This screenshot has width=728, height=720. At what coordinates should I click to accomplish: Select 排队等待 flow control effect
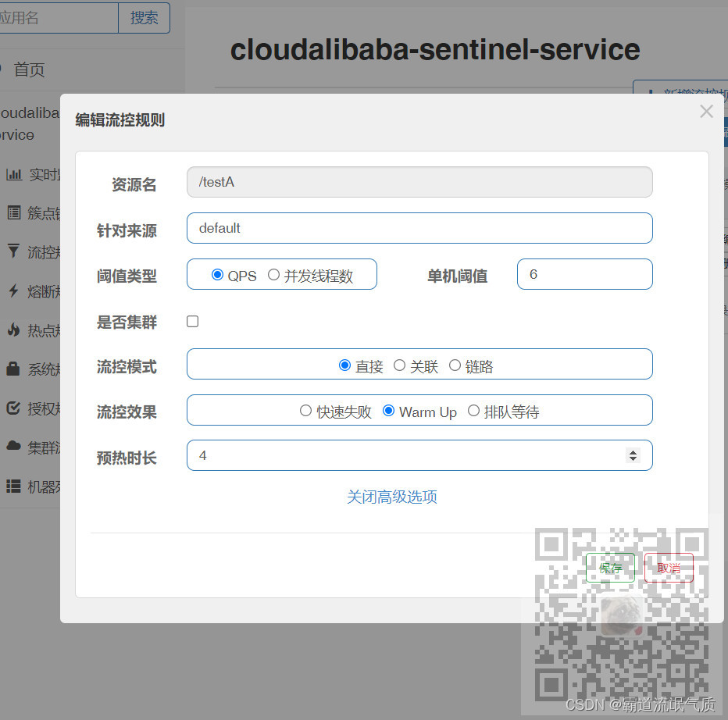[473, 410]
